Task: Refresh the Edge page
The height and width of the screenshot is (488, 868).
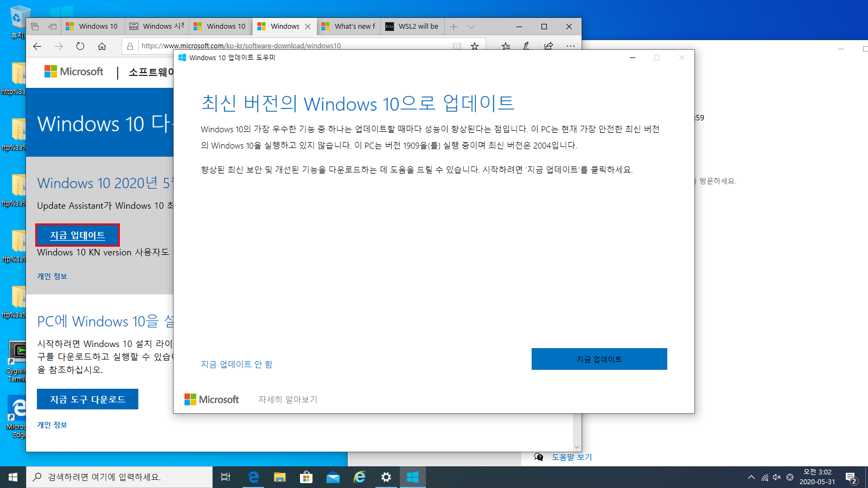Action: tap(80, 46)
